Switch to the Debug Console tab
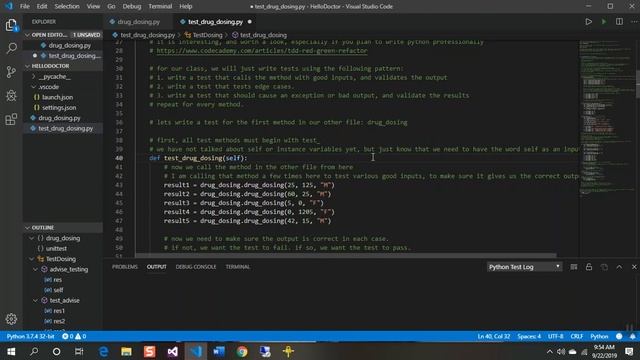 click(x=196, y=267)
